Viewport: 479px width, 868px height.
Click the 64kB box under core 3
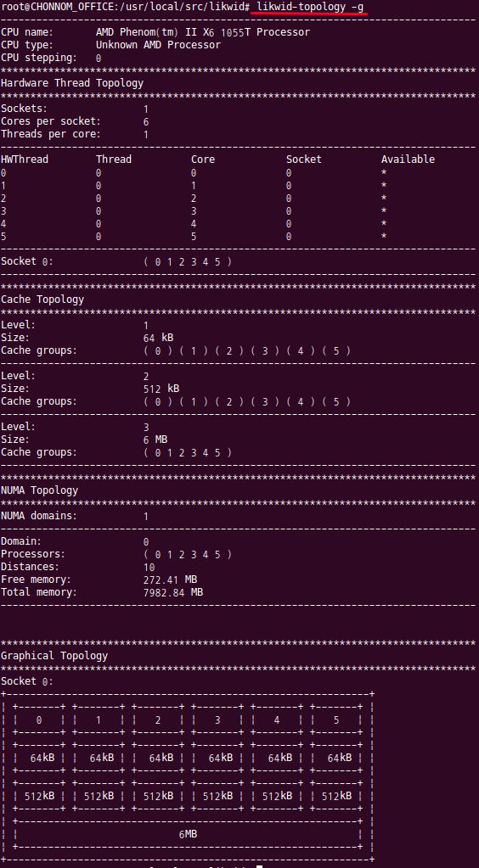pyautogui.click(x=217, y=758)
